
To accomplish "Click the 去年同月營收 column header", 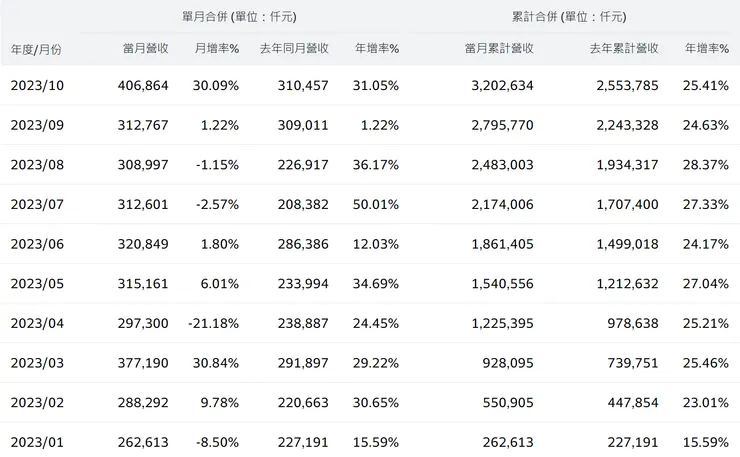I will click(294, 49).
